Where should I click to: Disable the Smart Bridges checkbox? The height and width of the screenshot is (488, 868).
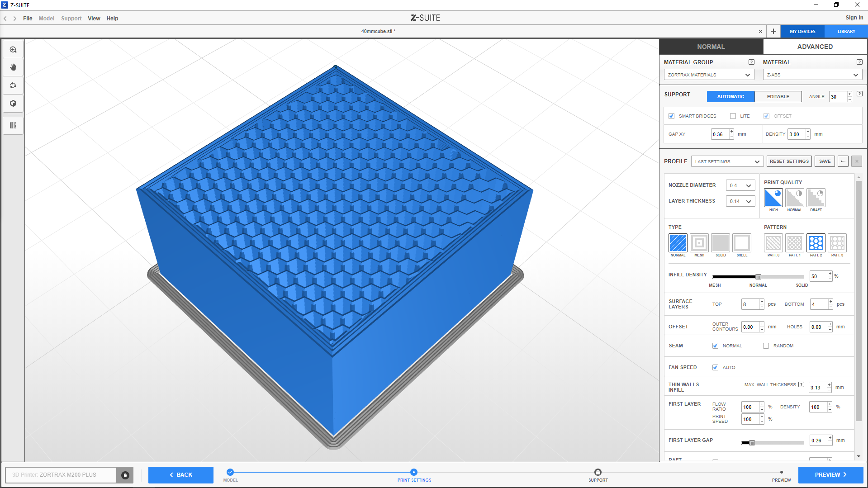point(672,116)
